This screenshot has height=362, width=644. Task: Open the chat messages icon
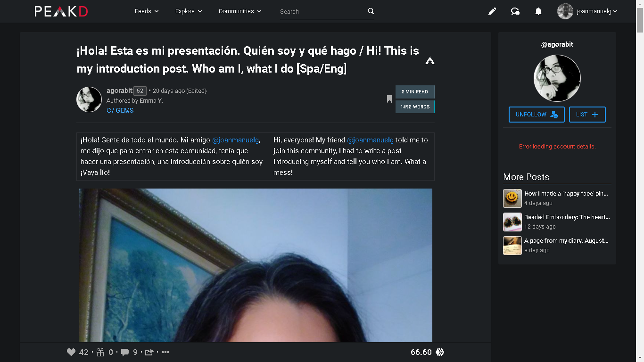point(515,11)
